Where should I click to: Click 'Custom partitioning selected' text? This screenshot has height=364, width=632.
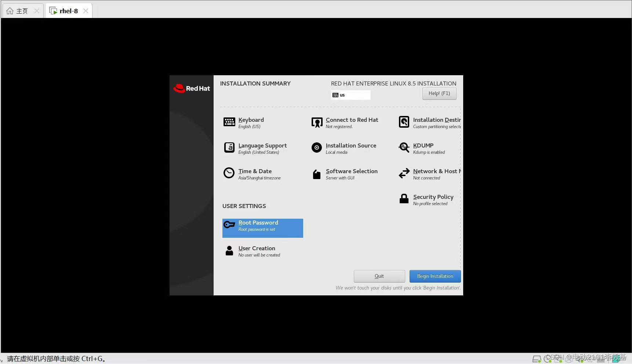tap(437, 127)
